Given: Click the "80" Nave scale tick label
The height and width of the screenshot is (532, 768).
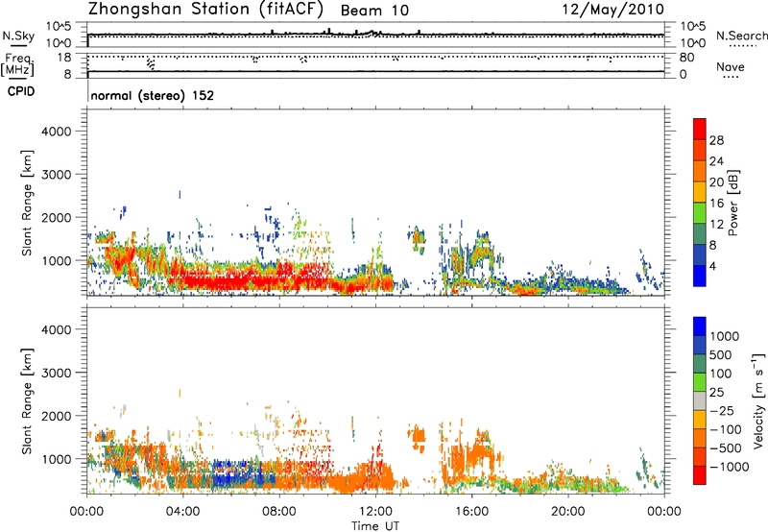Looking at the screenshot, I should 686,58.
